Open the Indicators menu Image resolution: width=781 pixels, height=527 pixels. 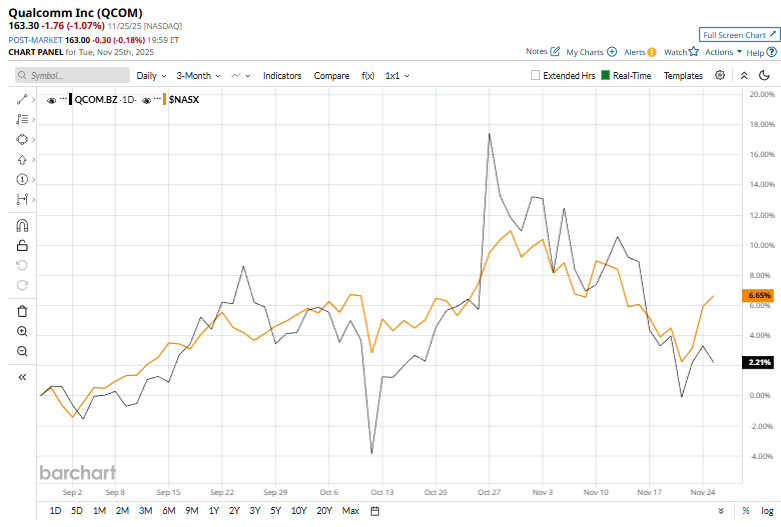pyautogui.click(x=282, y=76)
